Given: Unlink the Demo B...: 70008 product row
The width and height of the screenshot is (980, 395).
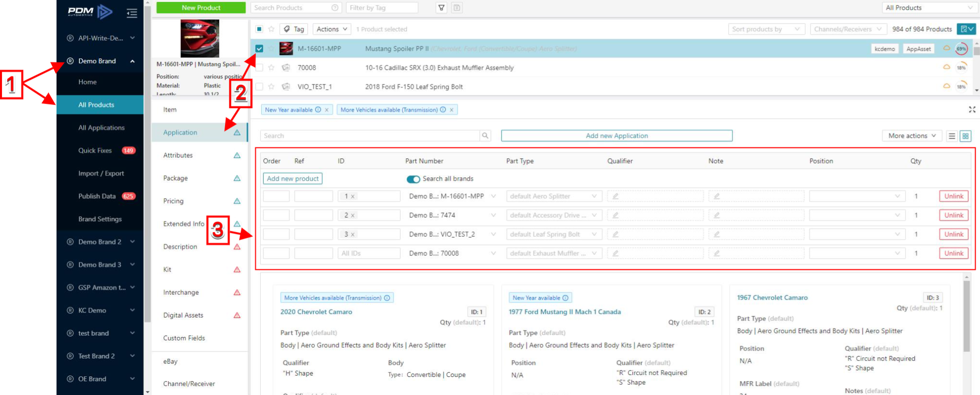Looking at the screenshot, I should (954, 253).
